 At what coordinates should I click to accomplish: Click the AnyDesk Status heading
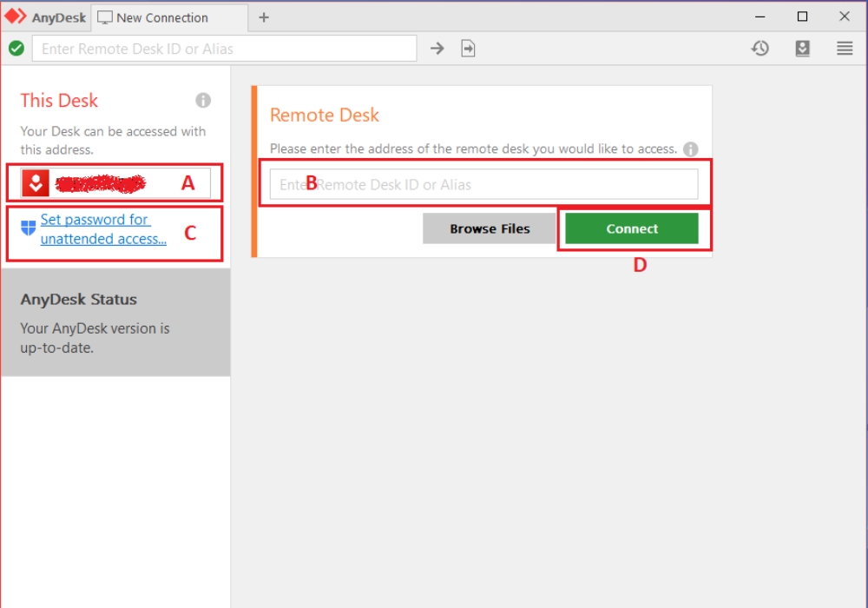[79, 300]
